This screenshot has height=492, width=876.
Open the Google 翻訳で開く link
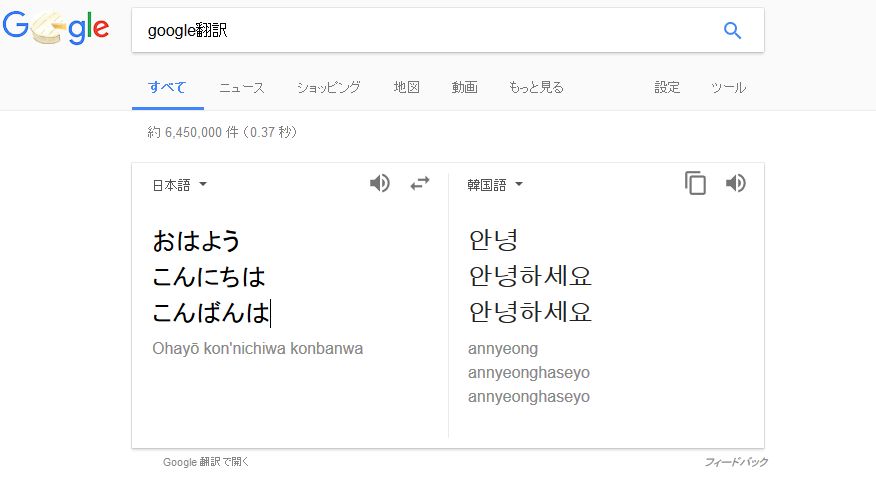tap(206, 462)
